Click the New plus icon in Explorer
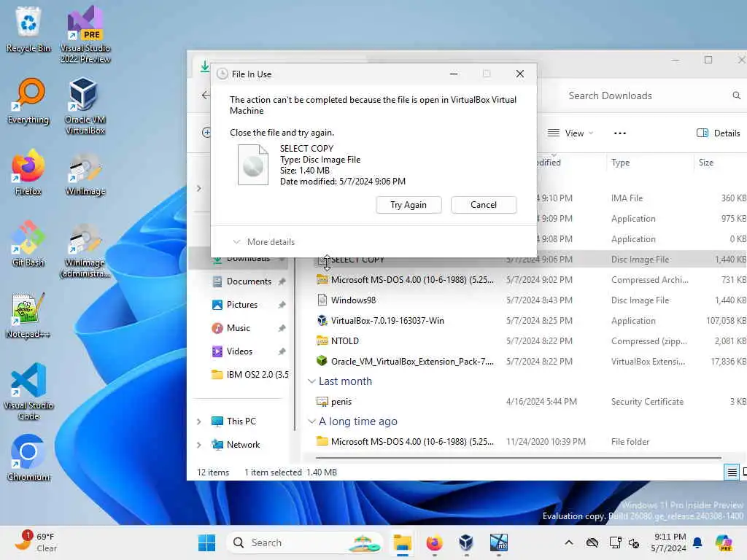The image size is (747, 560). click(x=206, y=133)
